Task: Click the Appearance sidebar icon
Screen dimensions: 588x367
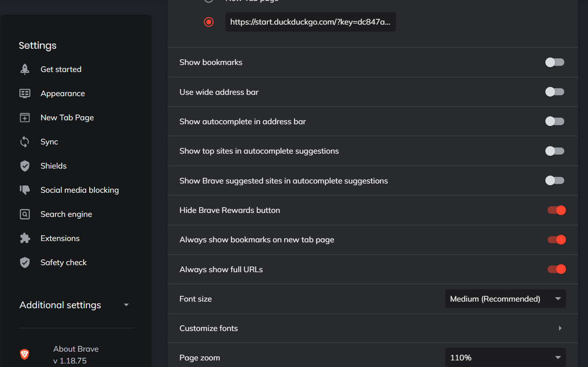Action: 25,94
